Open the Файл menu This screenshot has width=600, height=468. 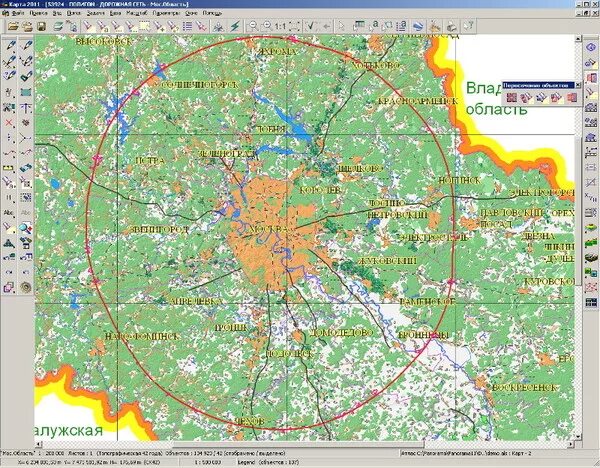click(18, 13)
